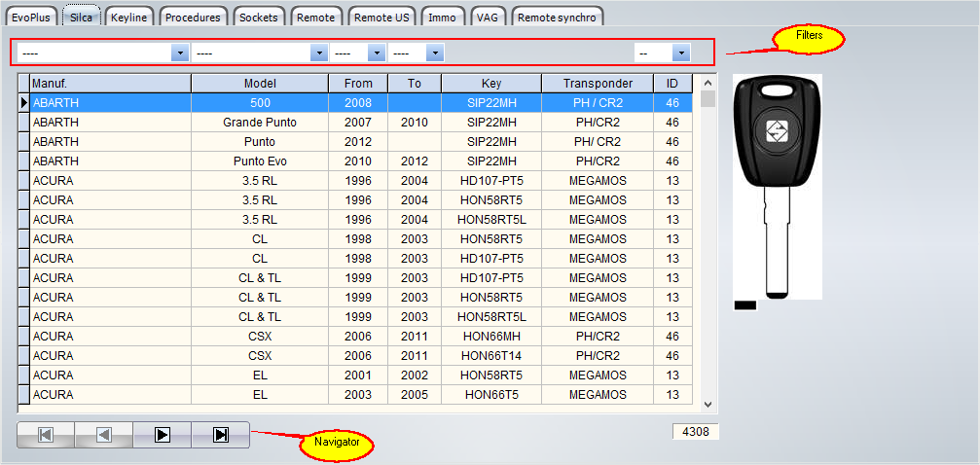Click HON66T5 key in EL row
Viewport: 980px width, 465px height.
[x=491, y=394]
